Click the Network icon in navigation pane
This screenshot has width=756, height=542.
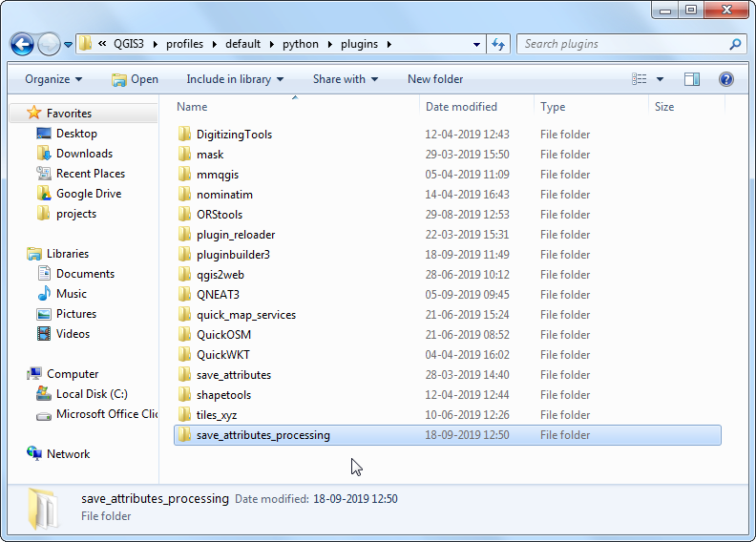(35, 454)
